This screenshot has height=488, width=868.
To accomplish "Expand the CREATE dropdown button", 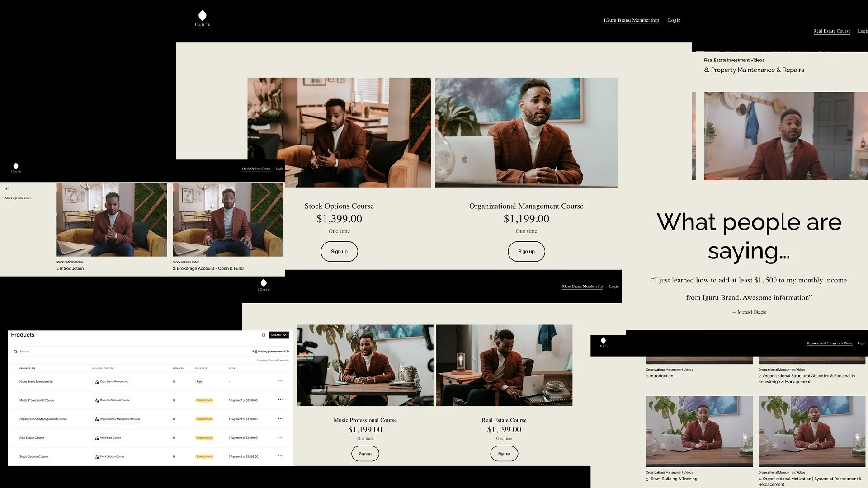I will 278,335.
